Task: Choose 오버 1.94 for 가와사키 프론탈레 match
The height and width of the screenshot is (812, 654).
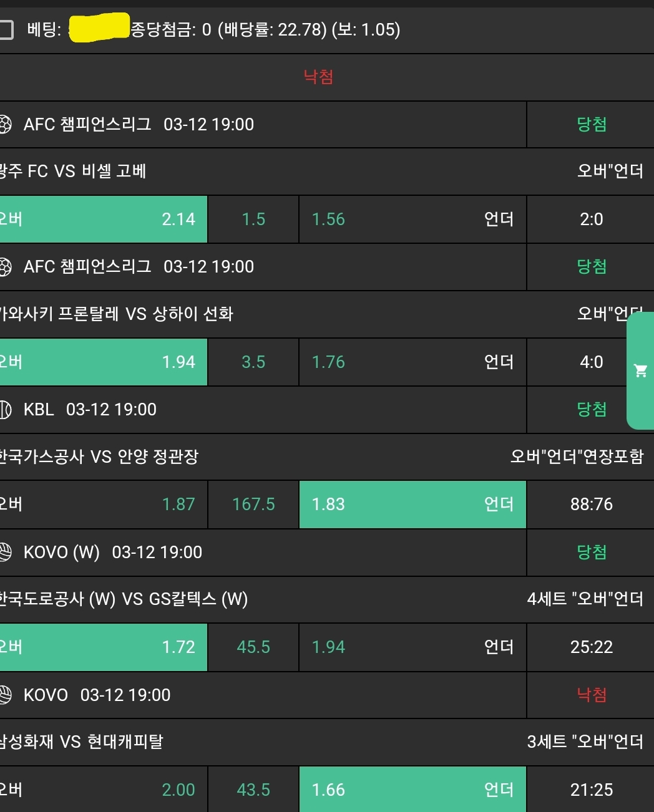Action: (x=103, y=362)
